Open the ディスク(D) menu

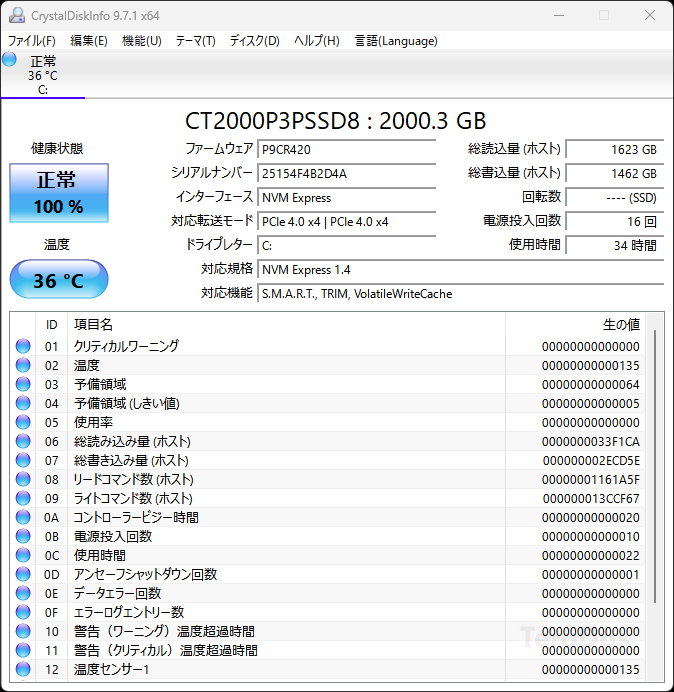(x=255, y=41)
